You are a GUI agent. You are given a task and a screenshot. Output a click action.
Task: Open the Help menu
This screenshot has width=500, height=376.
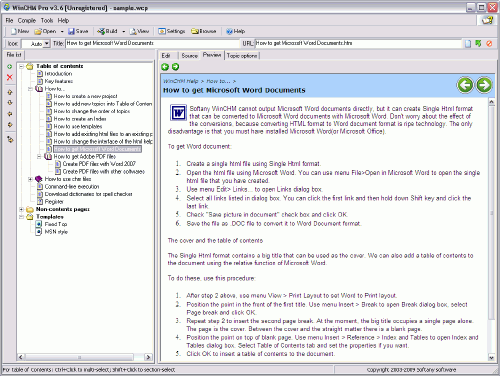pyautogui.click(x=63, y=20)
